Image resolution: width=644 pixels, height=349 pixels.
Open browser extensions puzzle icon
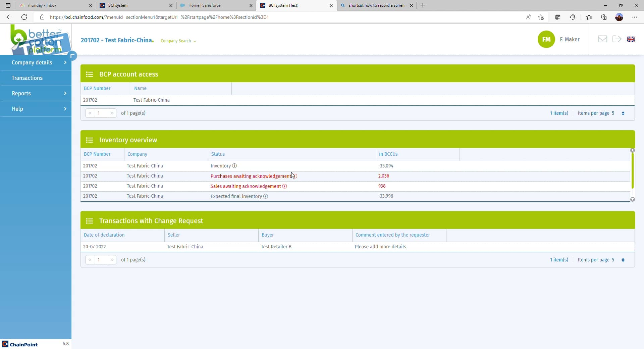573,17
